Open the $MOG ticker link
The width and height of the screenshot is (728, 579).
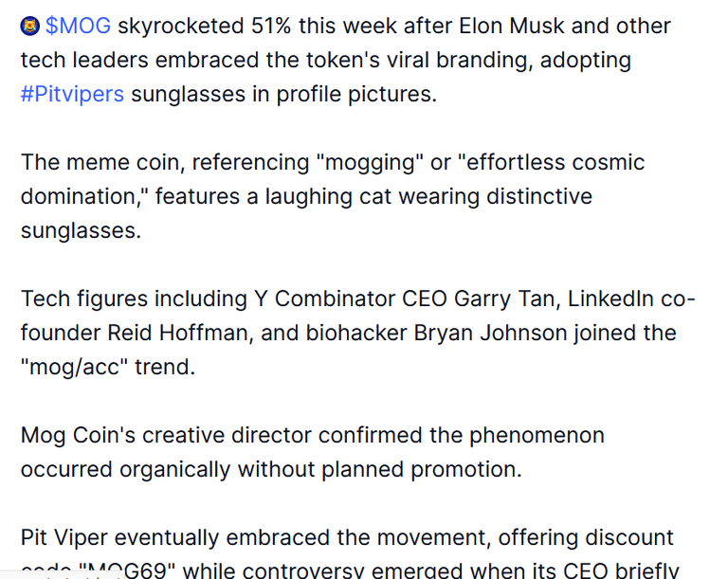78,26
